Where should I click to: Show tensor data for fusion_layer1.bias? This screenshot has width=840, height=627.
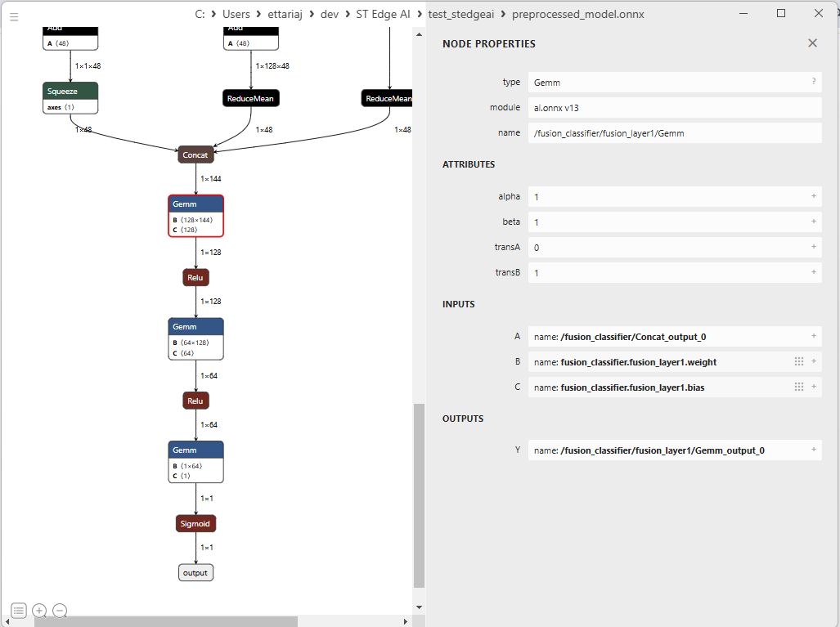(x=799, y=387)
